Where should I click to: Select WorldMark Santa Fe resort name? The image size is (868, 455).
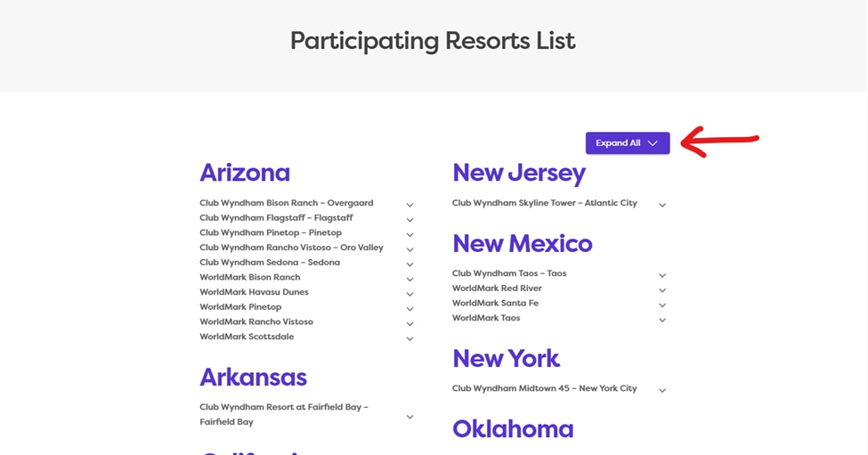[495, 303]
